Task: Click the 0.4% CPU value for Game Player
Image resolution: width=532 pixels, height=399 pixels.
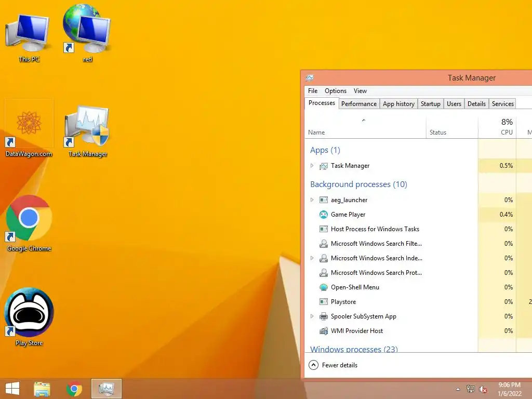Action: [506, 215]
